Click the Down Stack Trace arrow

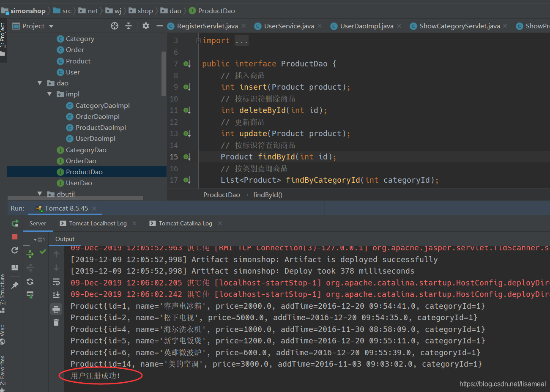tap(56, 268)
